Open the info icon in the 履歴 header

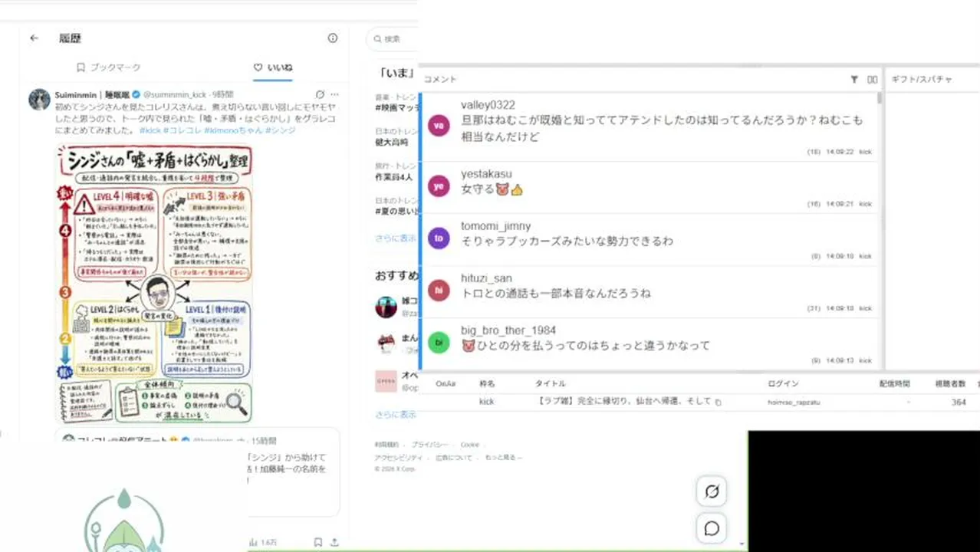pyautogui.click(x=333, y=38)
